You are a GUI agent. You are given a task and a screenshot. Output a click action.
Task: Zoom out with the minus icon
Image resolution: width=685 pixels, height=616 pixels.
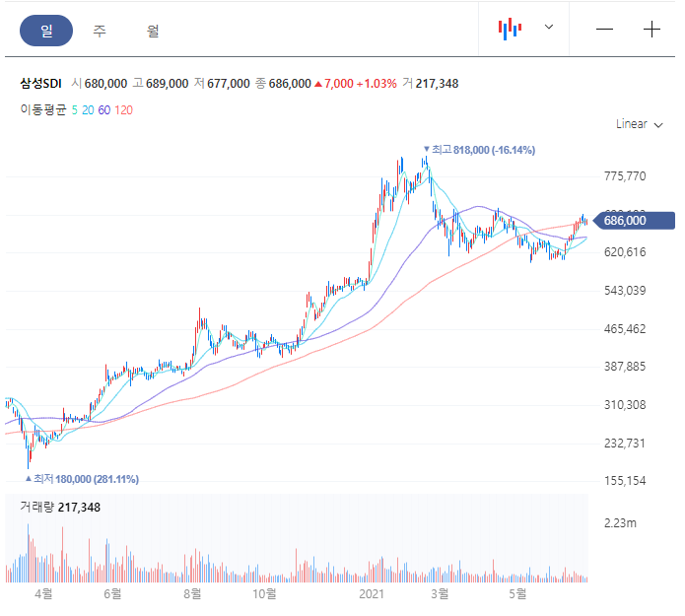[x=604, y=30]
